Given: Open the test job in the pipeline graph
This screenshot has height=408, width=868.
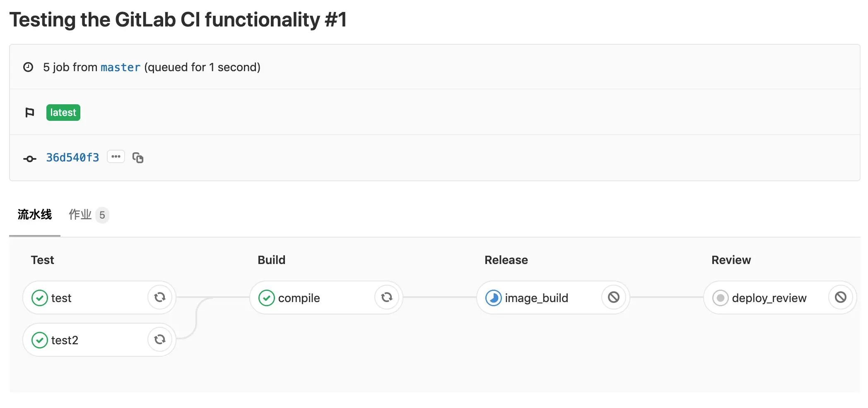Looking at the screenshot, I should point(61,298).
